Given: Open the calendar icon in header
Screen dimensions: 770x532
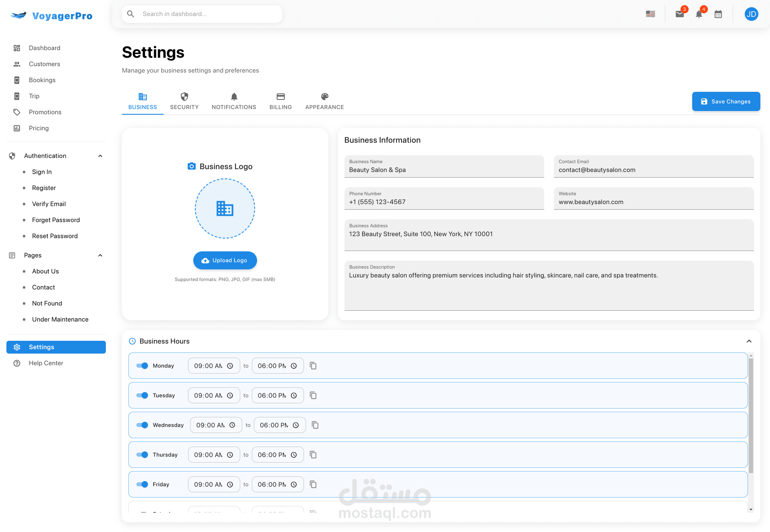Looking at the screenshot, I should (x=718, y=14).
